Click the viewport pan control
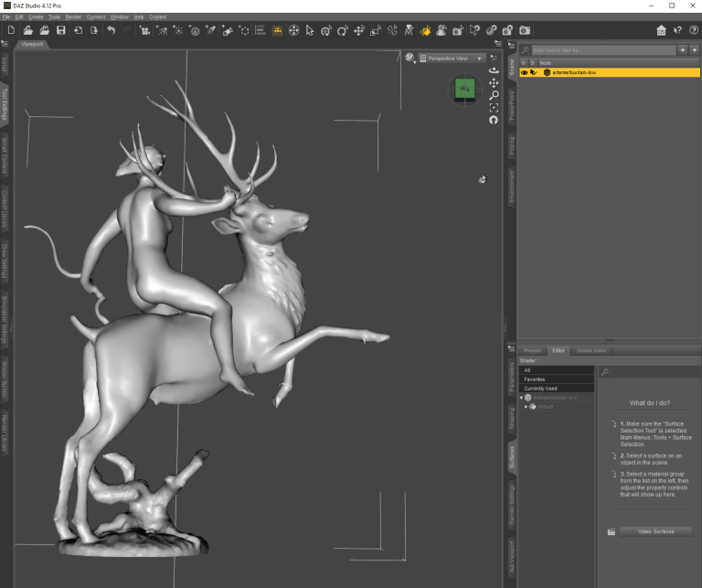Viewport: 702px width, 588px height. point(494,83)
